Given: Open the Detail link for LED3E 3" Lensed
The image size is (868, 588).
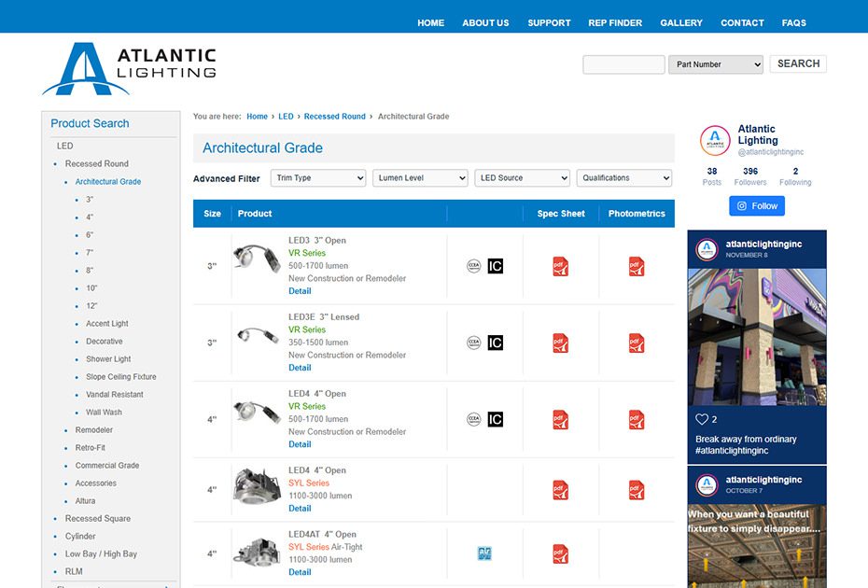Looking at the screenshot, I should coord(300,368).
